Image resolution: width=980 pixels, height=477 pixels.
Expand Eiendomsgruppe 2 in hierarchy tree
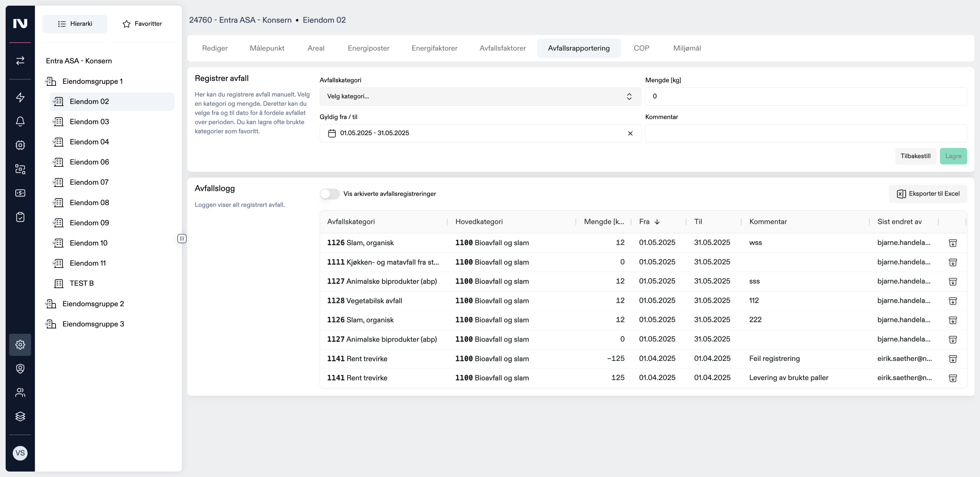pos(93,304)
